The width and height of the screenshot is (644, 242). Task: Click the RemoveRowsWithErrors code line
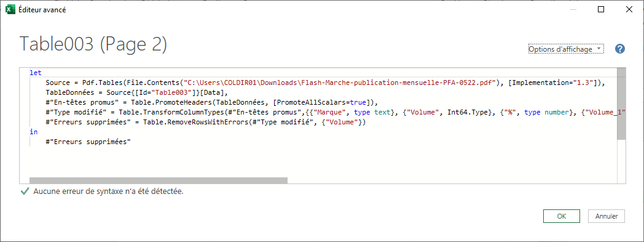tap(206, 123)
